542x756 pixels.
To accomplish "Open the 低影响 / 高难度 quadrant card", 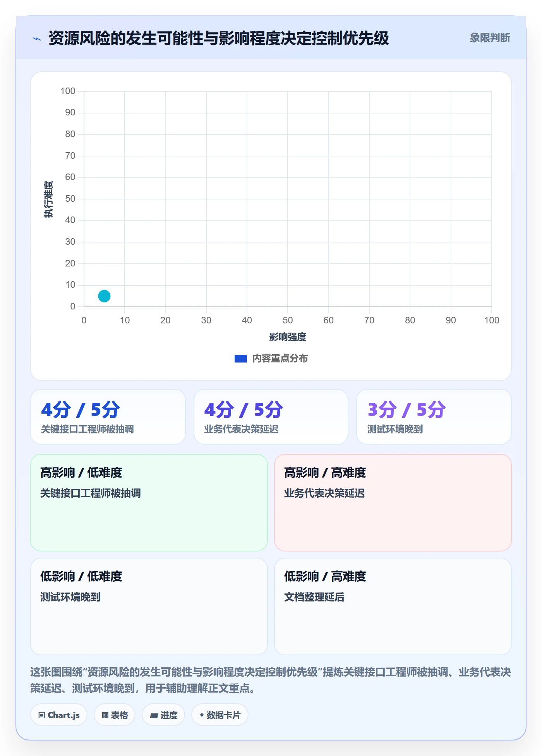I will click(393, 607).
